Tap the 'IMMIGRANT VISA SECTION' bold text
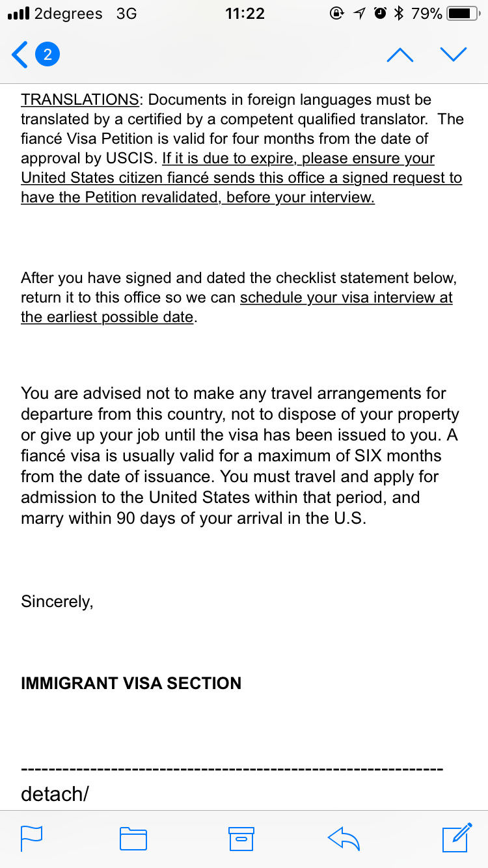 pos(131,683)
